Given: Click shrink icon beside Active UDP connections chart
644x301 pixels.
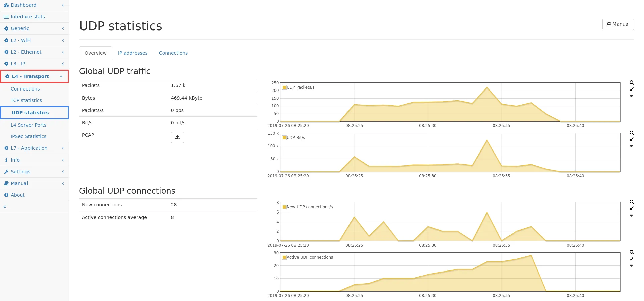Looking at the screenshot, I should coord(632,259).
